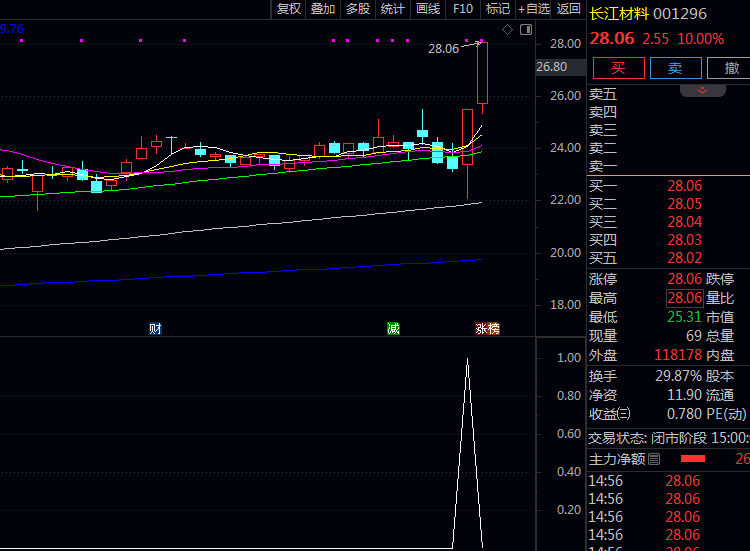Expand order book with red chevron

[703, 90]
